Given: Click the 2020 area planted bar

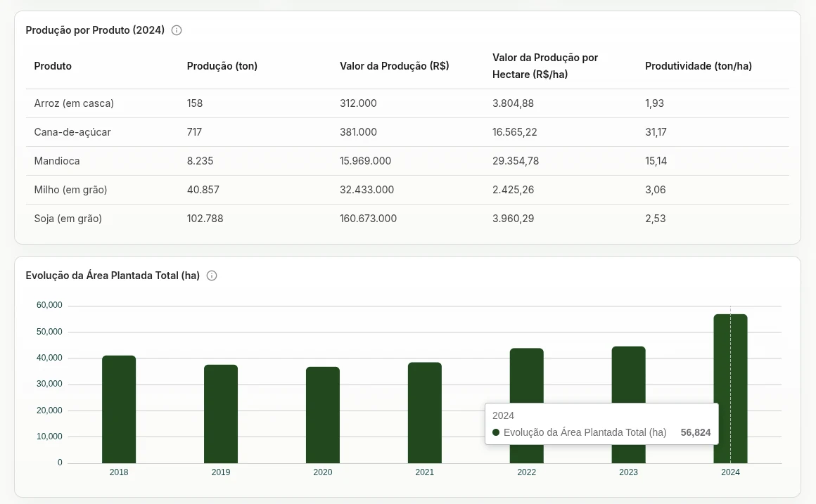Looking at the screenshot, I should pyautogui.click(x=323, y=415).
